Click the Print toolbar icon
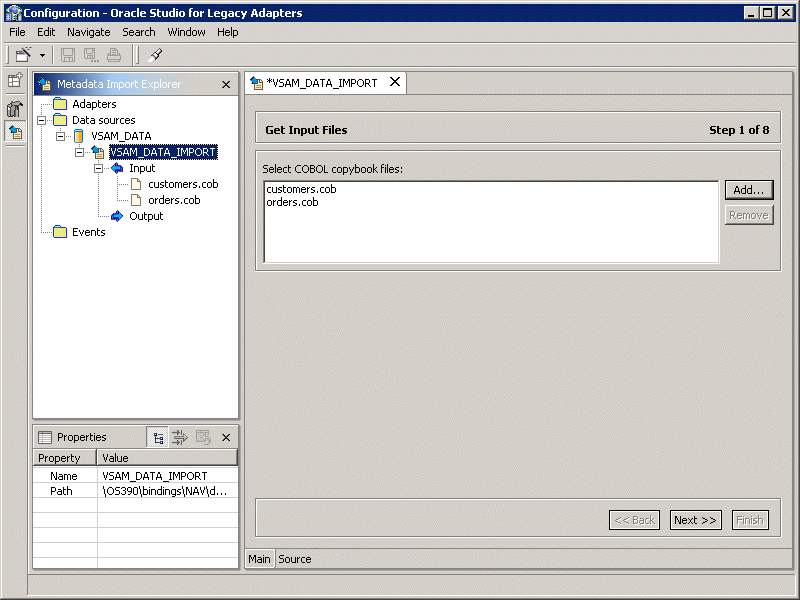The width and height of the screenshot is (800, 600). (114, 55)
